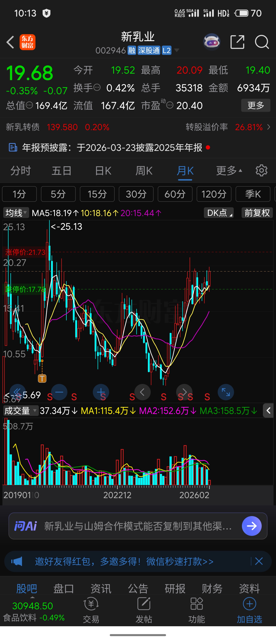Expand the 更多 chart period menu

tap(229, 170)
